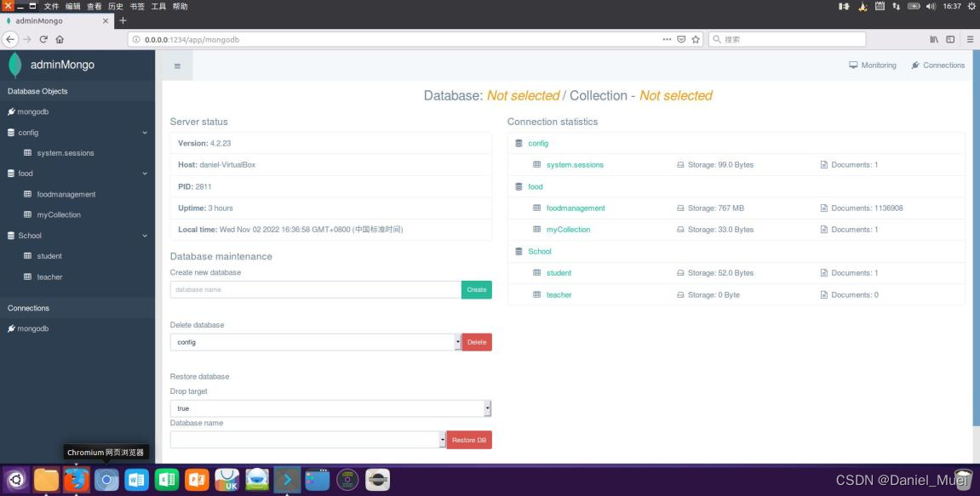Image resolution: width=980 pixels, height=496 pixels.
Task: Click the database icon beside food in statistics
Action: (x=519, y=186)
